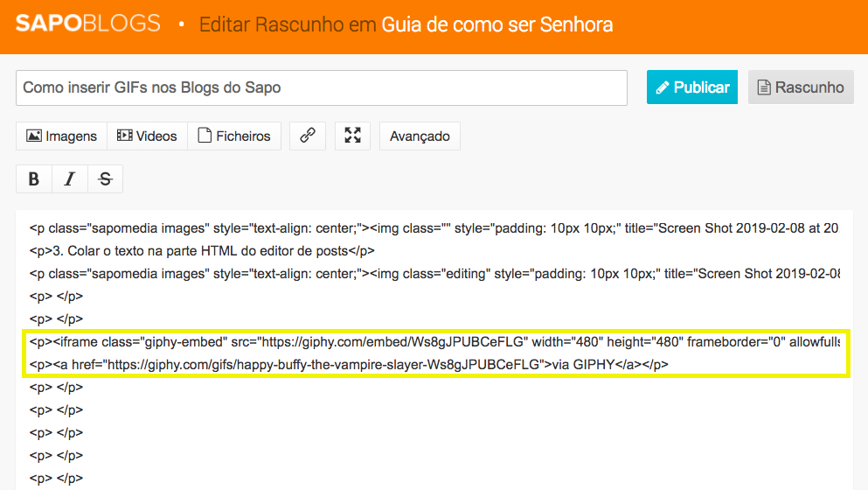Viewport: 868px width, 490px height.
Task: Open the Videos insert option
Action: pyautogui.click(x=147, y=136)
